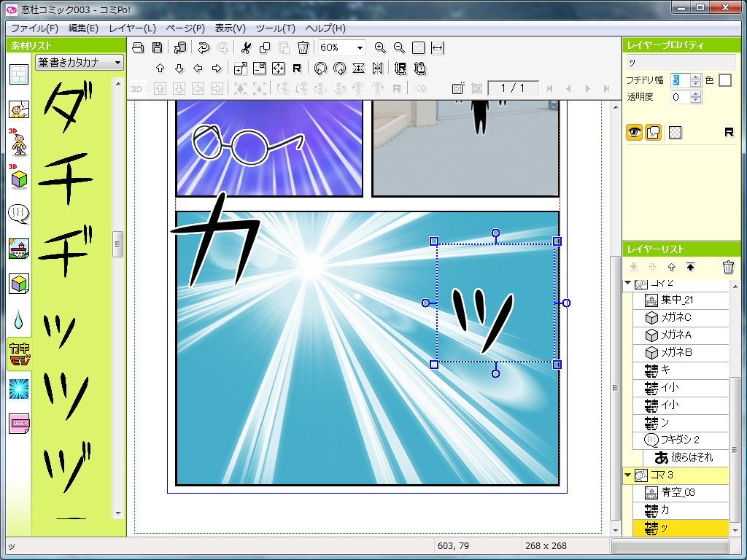Click the ダ katakana thumbnail in material list

click(68, 106)
